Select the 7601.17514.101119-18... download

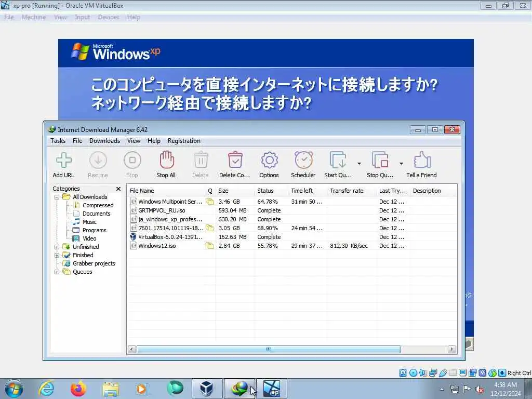292,228
